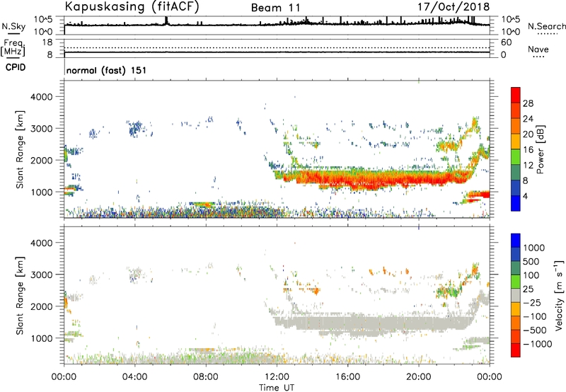The height and width of the screenshot is (392, 566).
Task: Click the 28 label on the power colorbar
Action: 528,103
